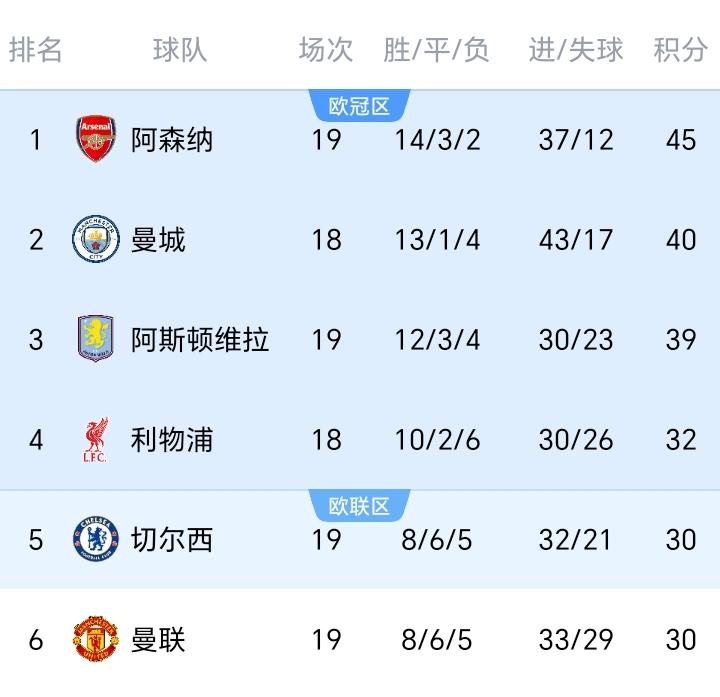This screenshot has width=720, height=697.
Task: Click the Manchester City club crest
Action: [96, 239]
